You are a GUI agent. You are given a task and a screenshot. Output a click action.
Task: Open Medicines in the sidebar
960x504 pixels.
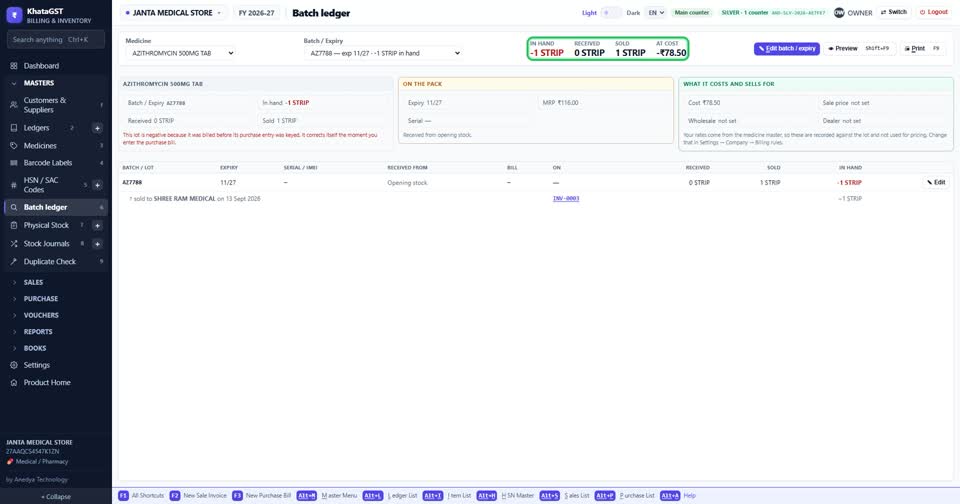pos(55,146)
